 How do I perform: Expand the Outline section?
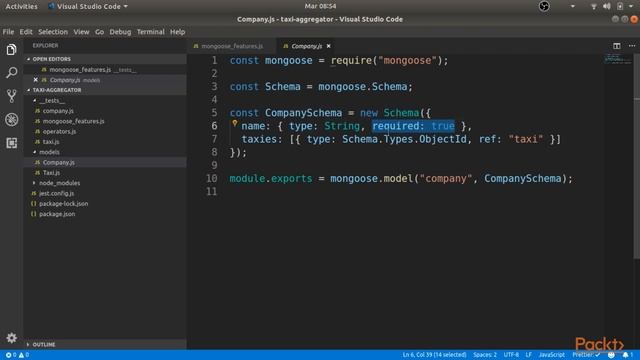29,344
